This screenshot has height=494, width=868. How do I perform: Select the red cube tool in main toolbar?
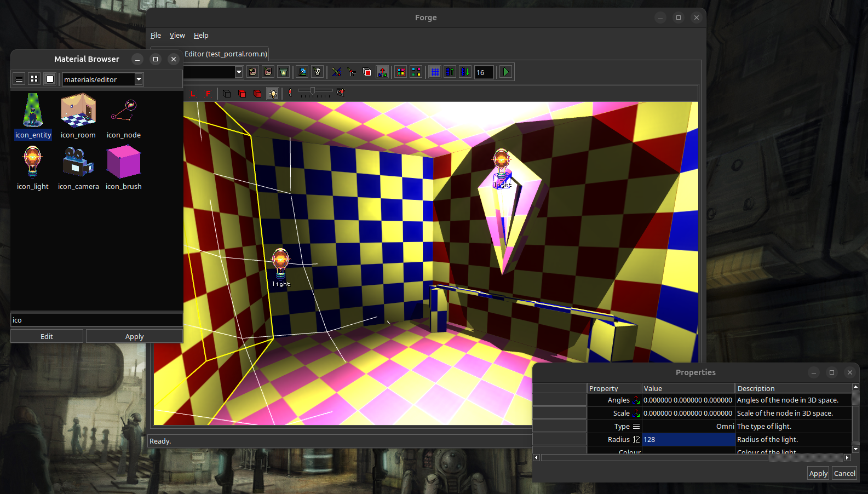click(367, 72)
